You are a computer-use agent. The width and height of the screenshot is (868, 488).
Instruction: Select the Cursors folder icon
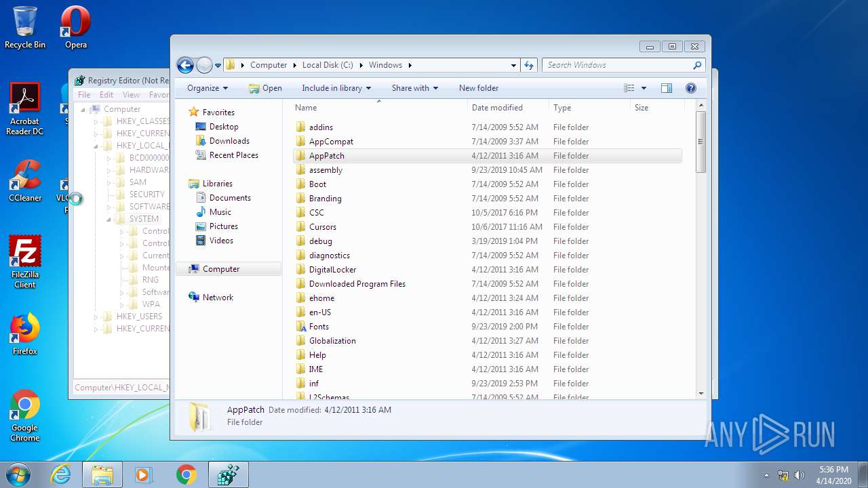click(301, 227)
